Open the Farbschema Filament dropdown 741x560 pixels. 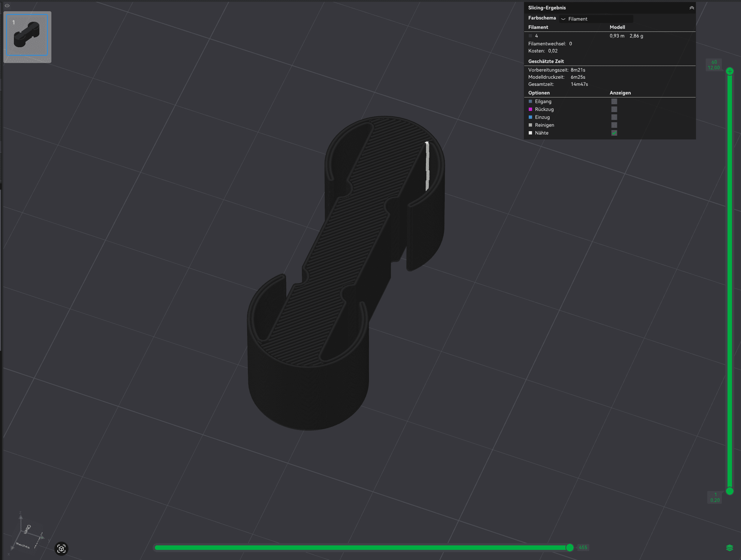[595, 19]
